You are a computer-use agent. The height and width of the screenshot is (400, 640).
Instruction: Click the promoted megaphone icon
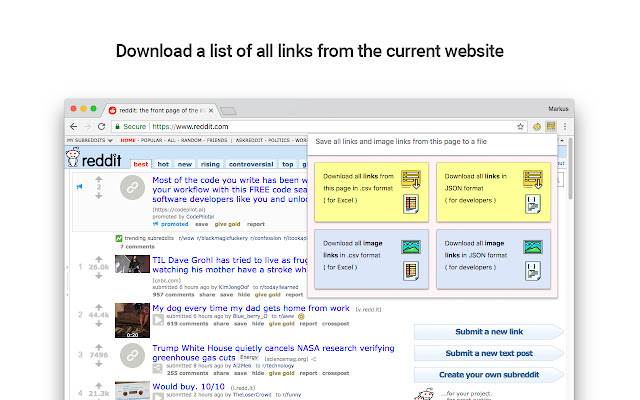click(79, 187)
